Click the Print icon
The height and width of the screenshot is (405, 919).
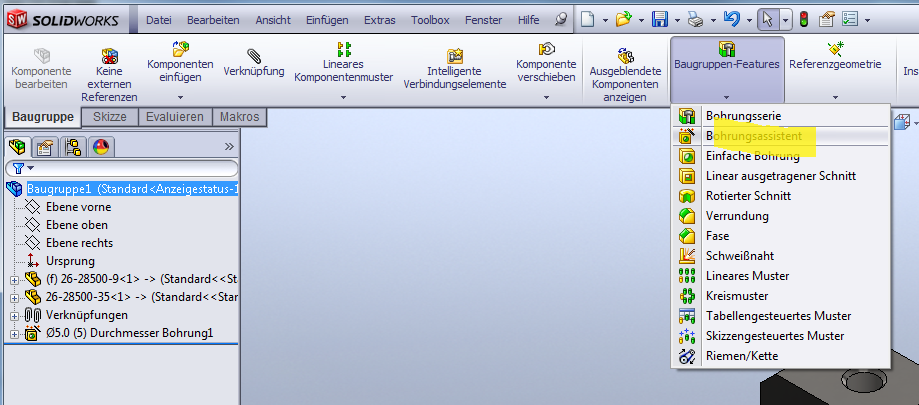(x=696, y=21)
